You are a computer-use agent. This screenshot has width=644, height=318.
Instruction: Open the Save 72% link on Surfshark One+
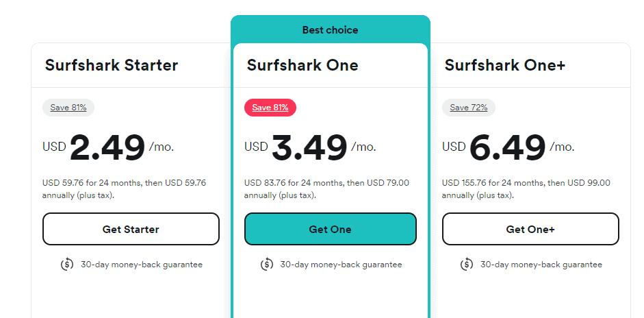[469, 108]
